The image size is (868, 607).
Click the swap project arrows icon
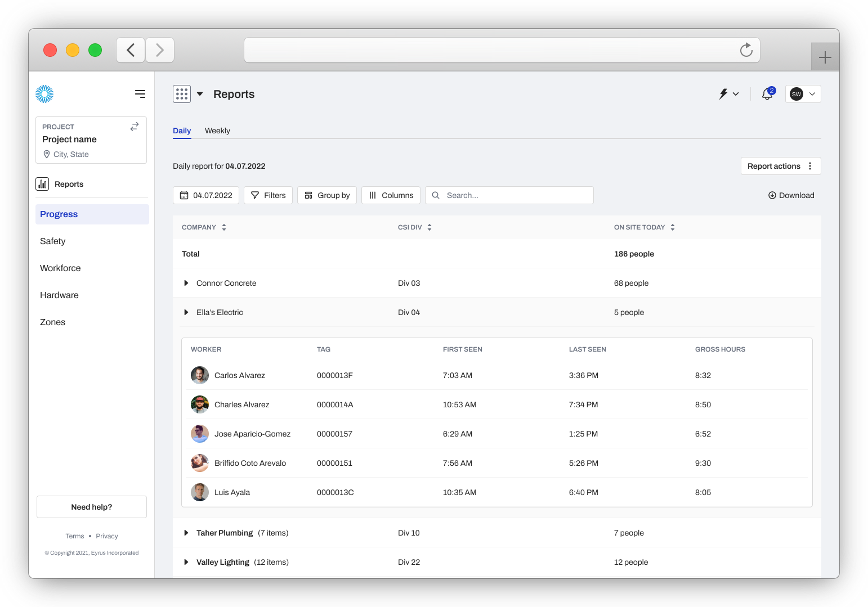(134, 127)
